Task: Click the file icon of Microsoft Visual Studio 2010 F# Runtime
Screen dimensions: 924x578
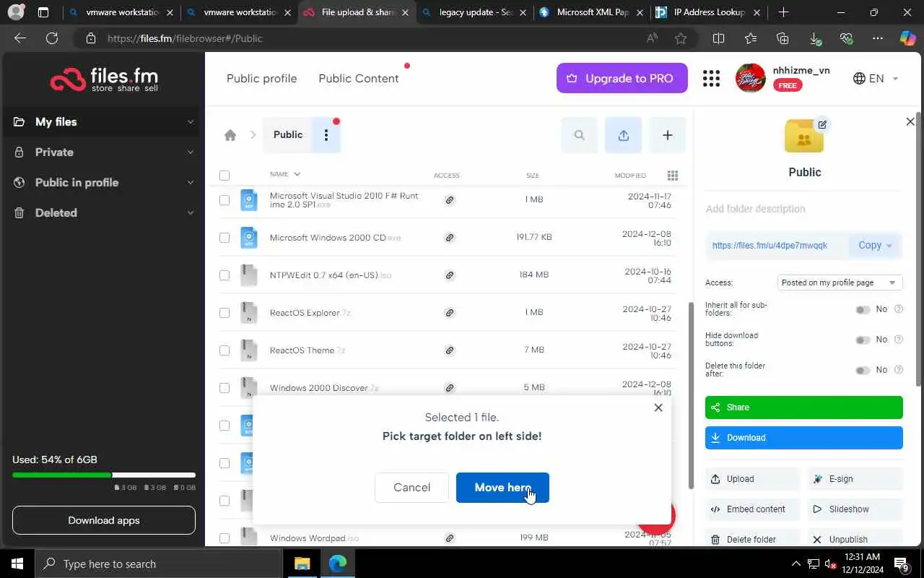Action: coord(248,200)
